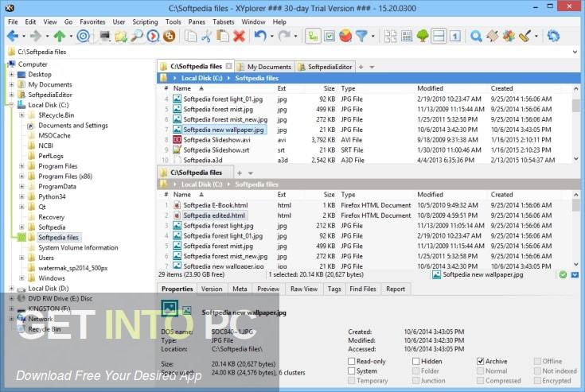The height and width of the screenshot is (392, 585).
Task: Click the Visual Filter funnel icon
Action: (361, 36)
